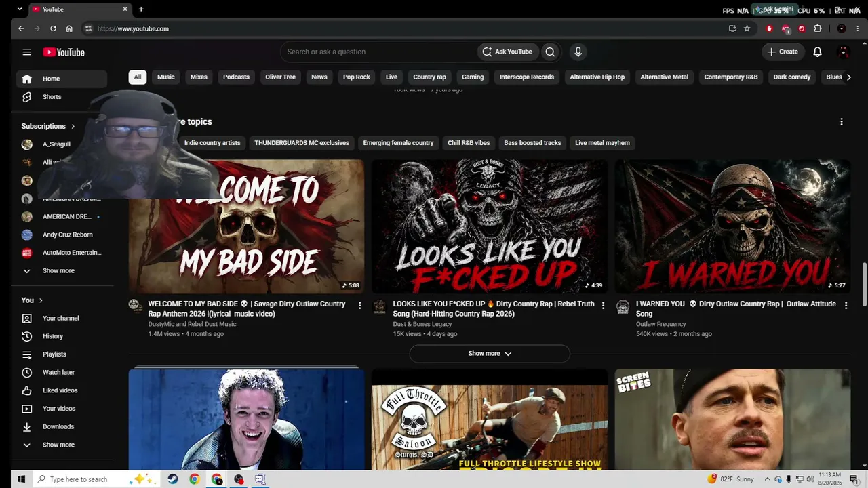Select the Podcasts filter chip
This screenshot has width=868, height=488.
point(237,77)
